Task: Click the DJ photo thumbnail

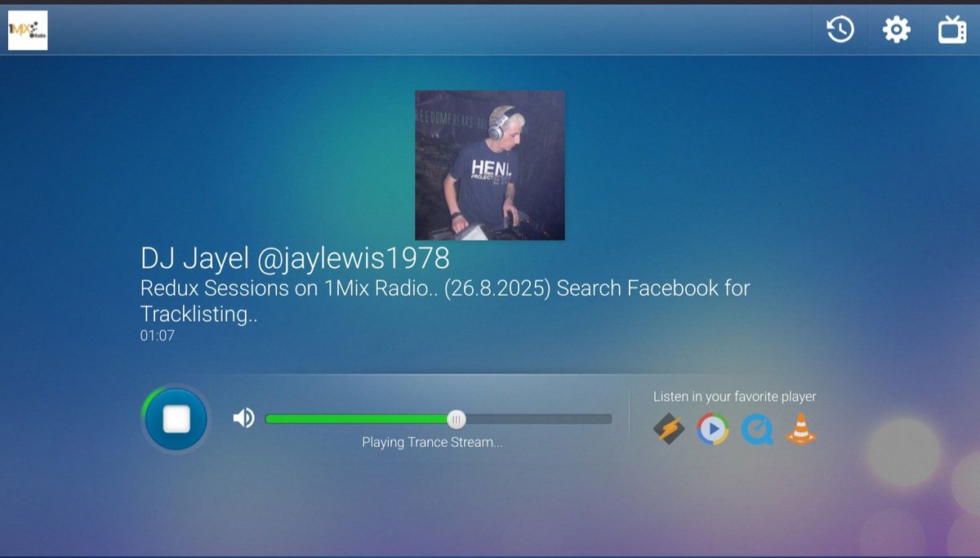Action: pyautogui.click(x=490, y=165)
